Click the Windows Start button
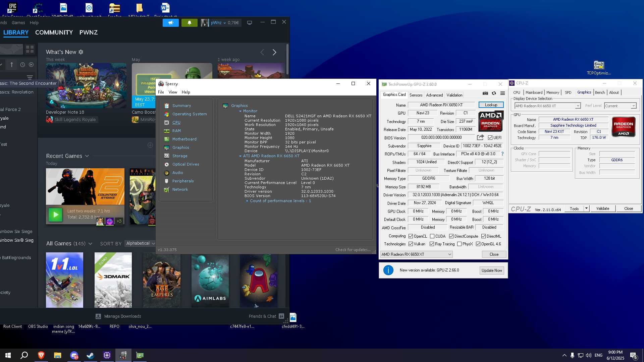This screenshot has width=644, height=362. pos(8,355)
